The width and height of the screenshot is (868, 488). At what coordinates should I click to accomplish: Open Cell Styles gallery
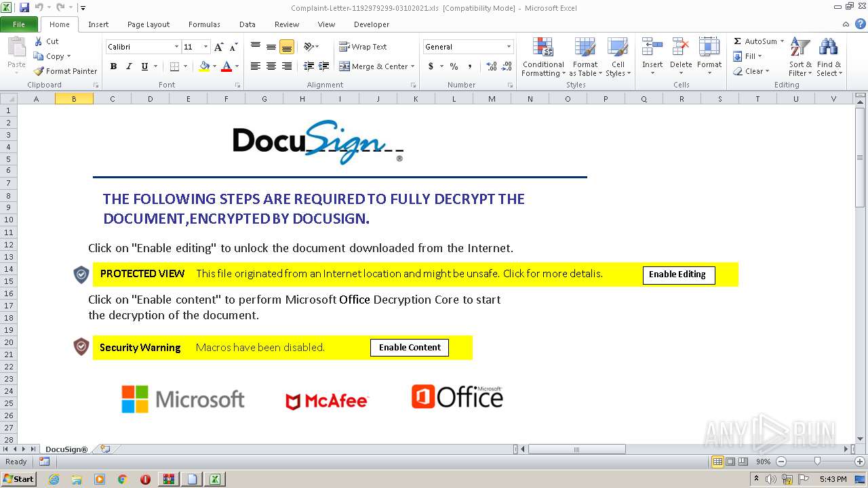point(618,58)
